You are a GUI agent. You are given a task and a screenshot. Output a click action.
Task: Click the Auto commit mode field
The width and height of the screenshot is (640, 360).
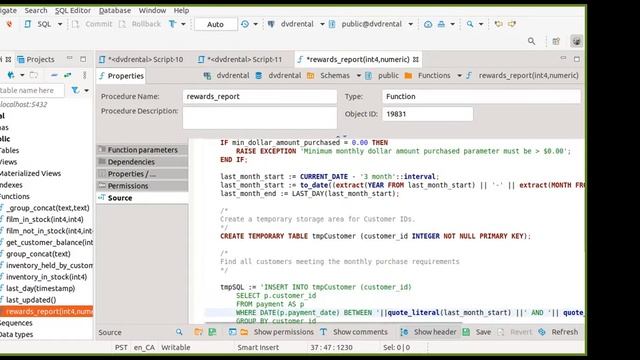pyautogui.click(x=216, y=24)
